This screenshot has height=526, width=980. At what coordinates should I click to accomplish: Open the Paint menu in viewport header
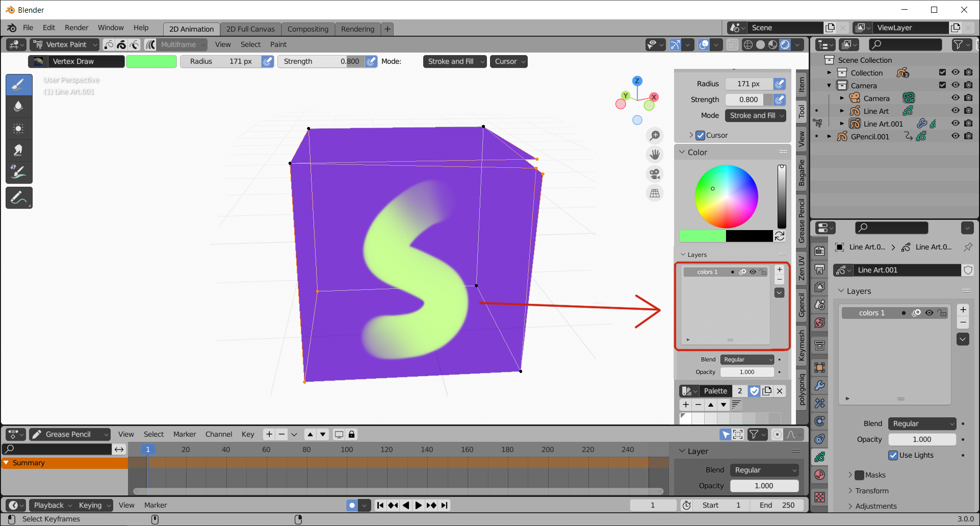pos(278,44)
